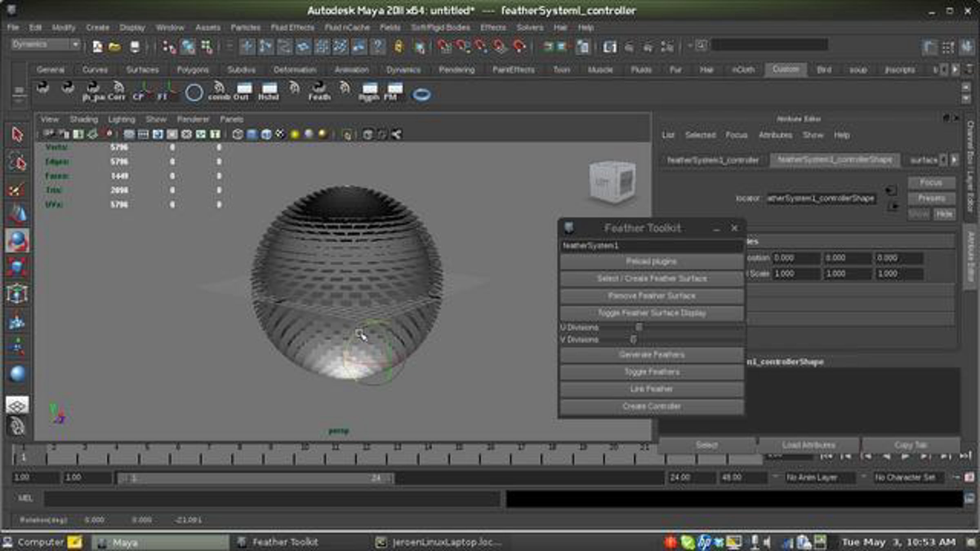Click the blue torus shelf icon
980x551 pixels.
[x=421, y=95]
